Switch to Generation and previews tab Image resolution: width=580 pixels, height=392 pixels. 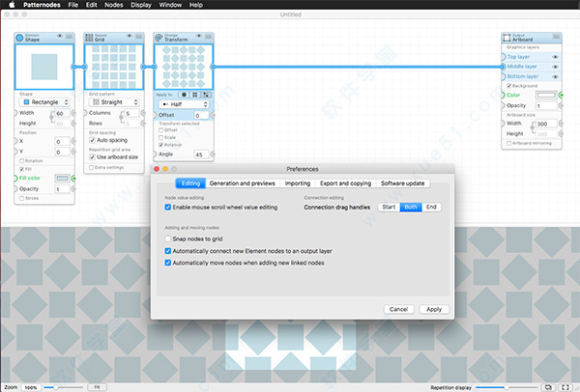click(243, 183)
